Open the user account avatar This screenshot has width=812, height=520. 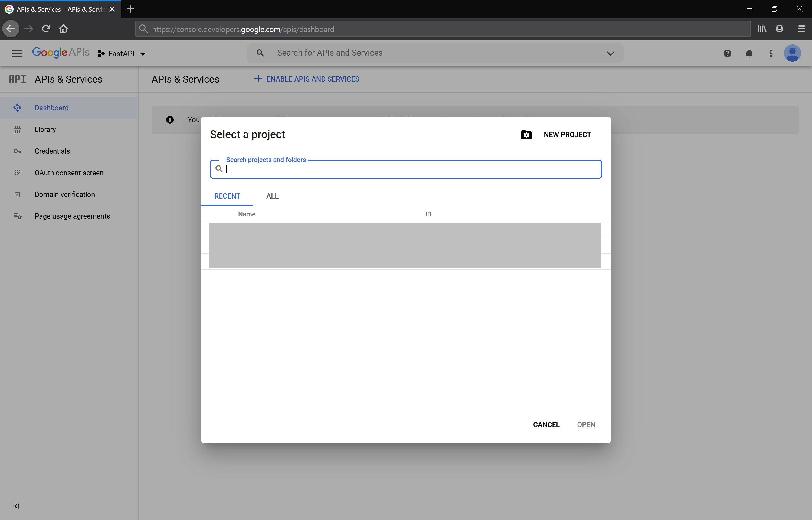(792, 53)
